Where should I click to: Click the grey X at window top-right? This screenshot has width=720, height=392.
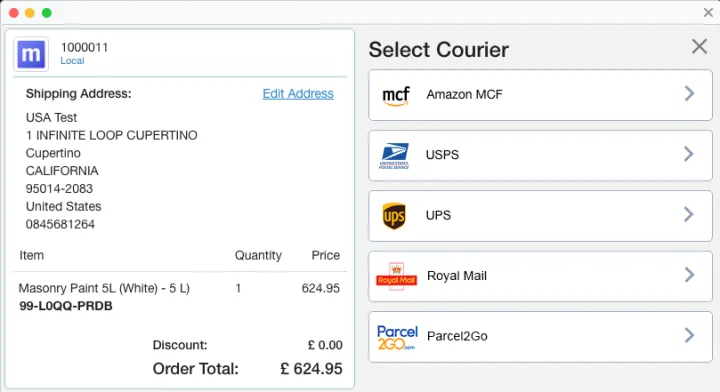click(x=708, y=13)
